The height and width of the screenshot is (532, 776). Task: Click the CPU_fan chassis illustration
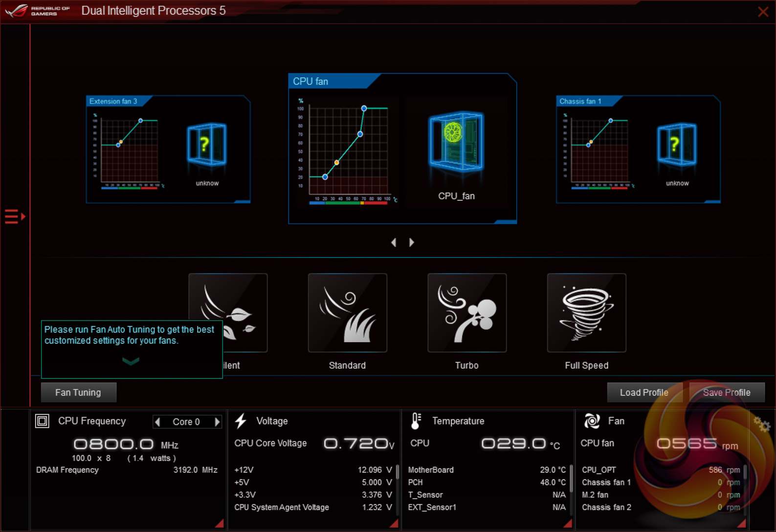456,142
